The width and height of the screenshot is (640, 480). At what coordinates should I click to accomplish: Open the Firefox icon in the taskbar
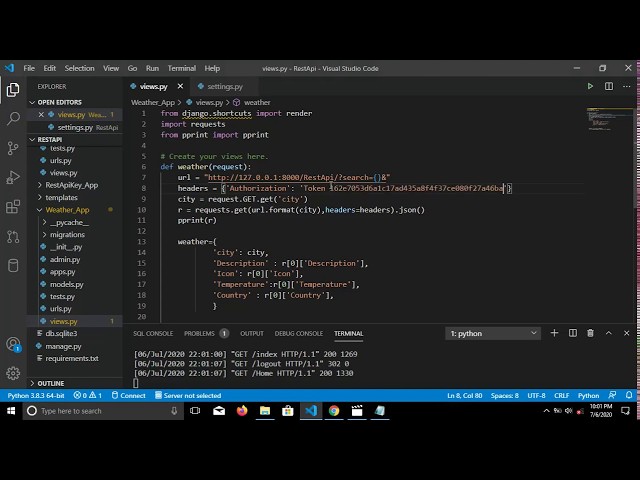tap(242, 411)
